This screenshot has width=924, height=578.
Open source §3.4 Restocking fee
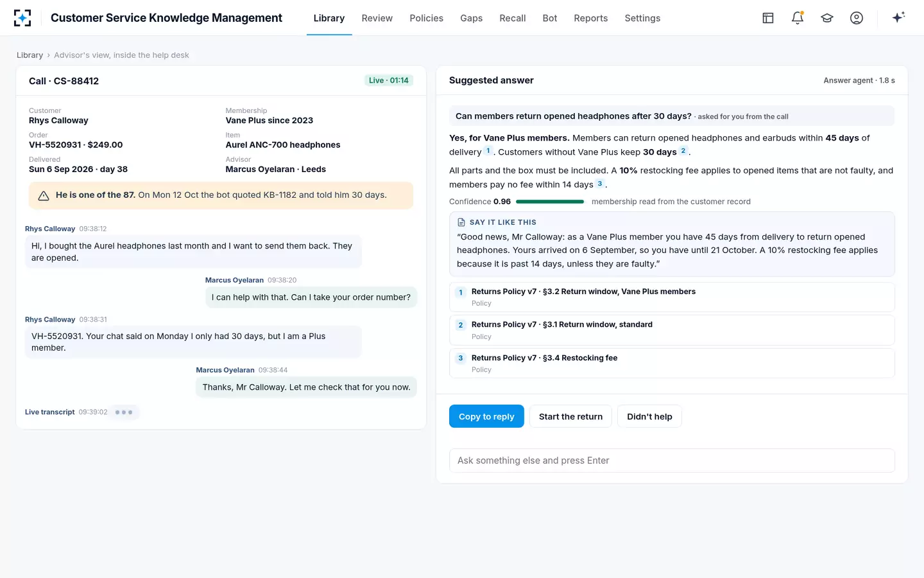pyautogui.click(x=672, y=363)
